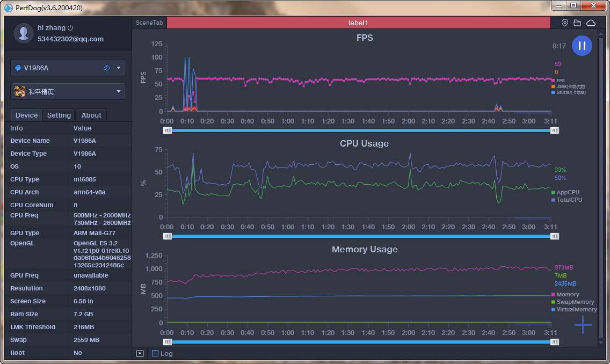
Task: Open the 和平精英 app selection dropdown
Action: [119, 92]
